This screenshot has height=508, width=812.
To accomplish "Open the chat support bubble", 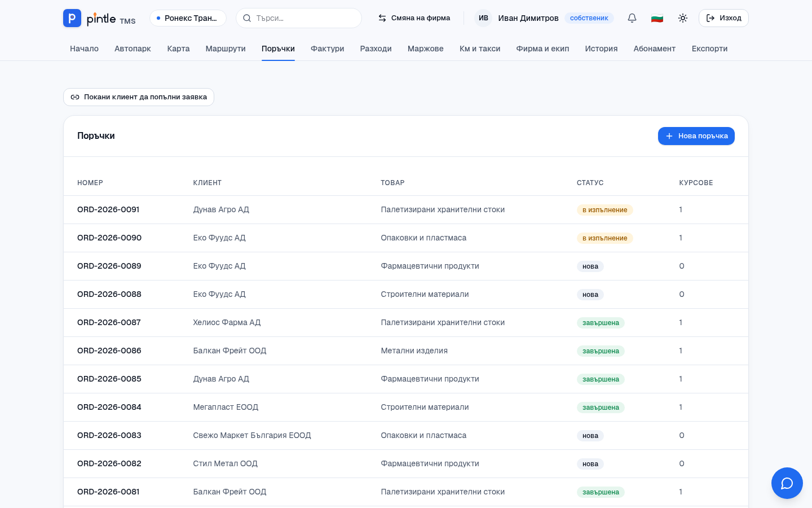I will click(x=787, y=483).
